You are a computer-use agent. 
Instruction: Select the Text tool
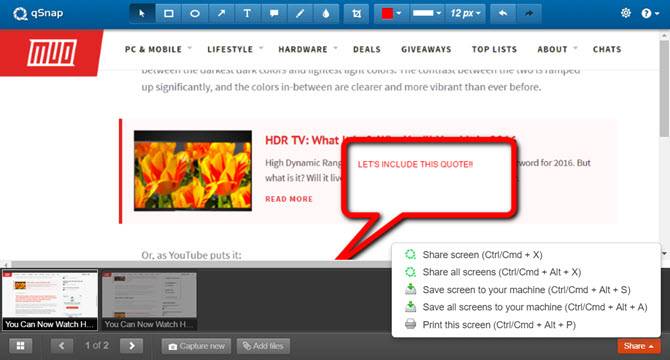(247, 13)
